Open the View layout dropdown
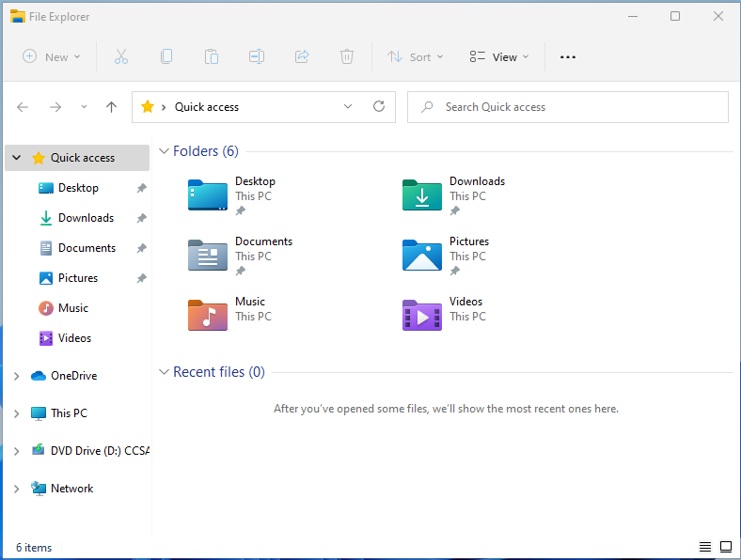This screenshot has height=560, width=741. (x=499, y=57)
